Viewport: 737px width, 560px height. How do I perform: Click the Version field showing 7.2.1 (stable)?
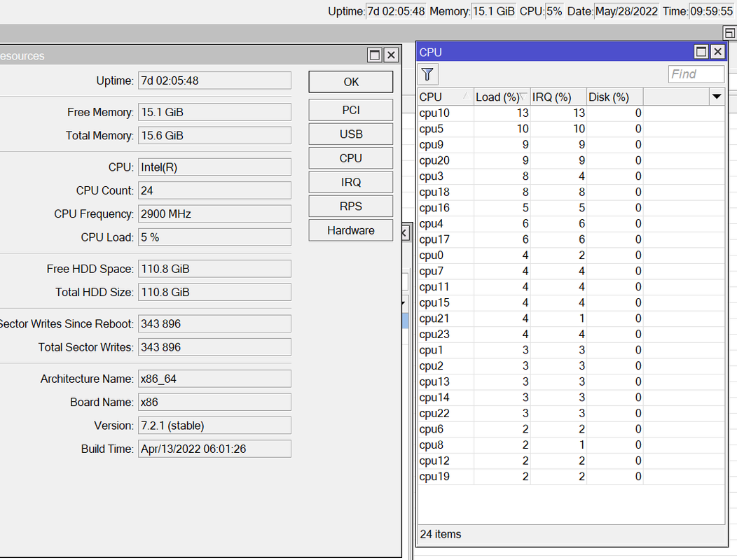coord(214,426)
